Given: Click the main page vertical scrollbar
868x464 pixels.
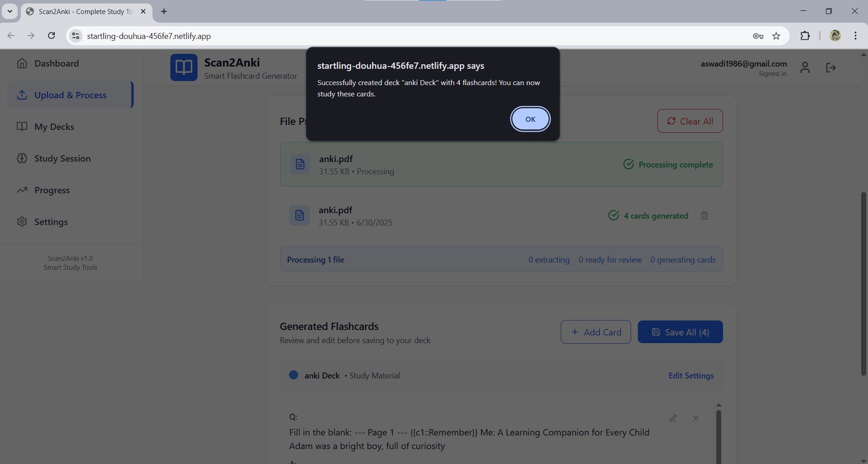Looking at the screenshot, I should (863, 284).
